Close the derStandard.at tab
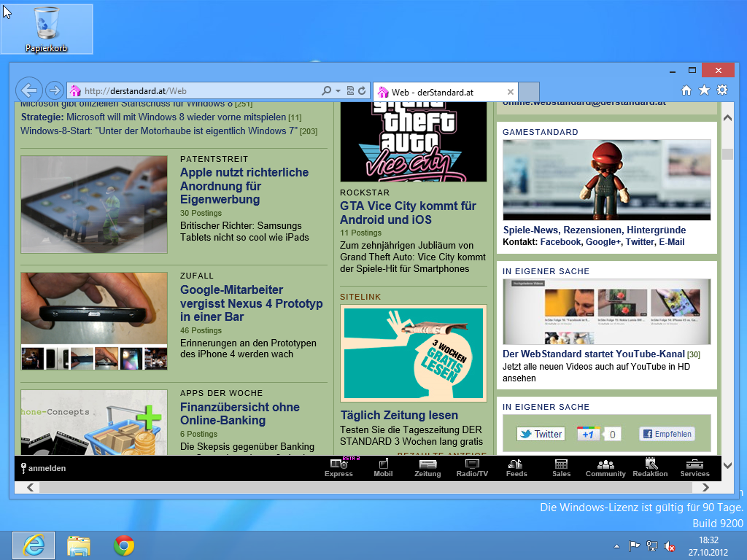Screen dimensions: 747x560 click(510, 92)
